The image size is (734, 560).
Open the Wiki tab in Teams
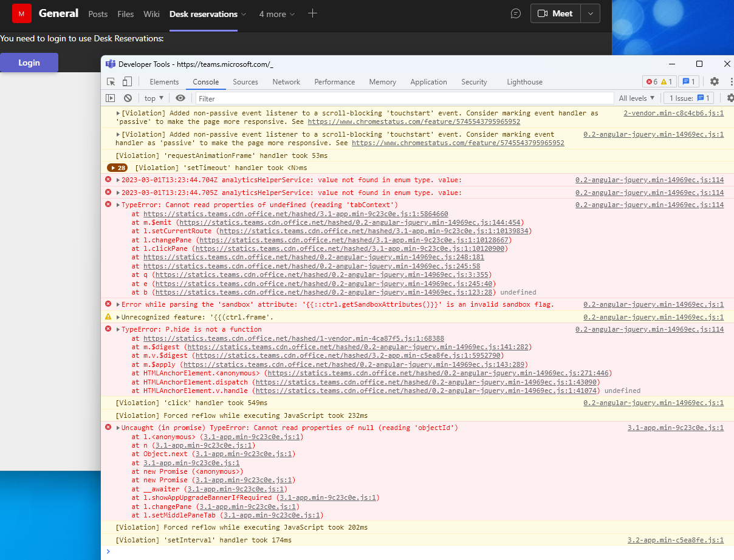click(x=152, y=14)
